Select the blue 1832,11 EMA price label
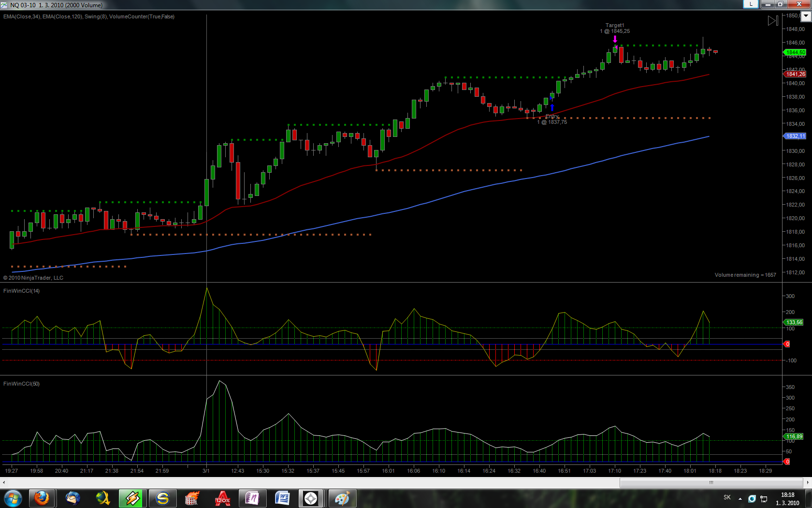812x508 pixels. (795, 136)
